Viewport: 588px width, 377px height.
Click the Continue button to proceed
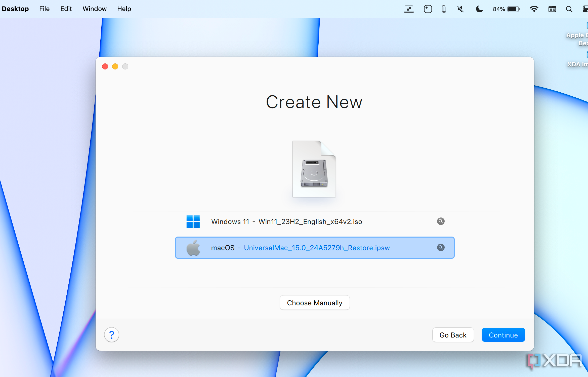click(502, 335)
